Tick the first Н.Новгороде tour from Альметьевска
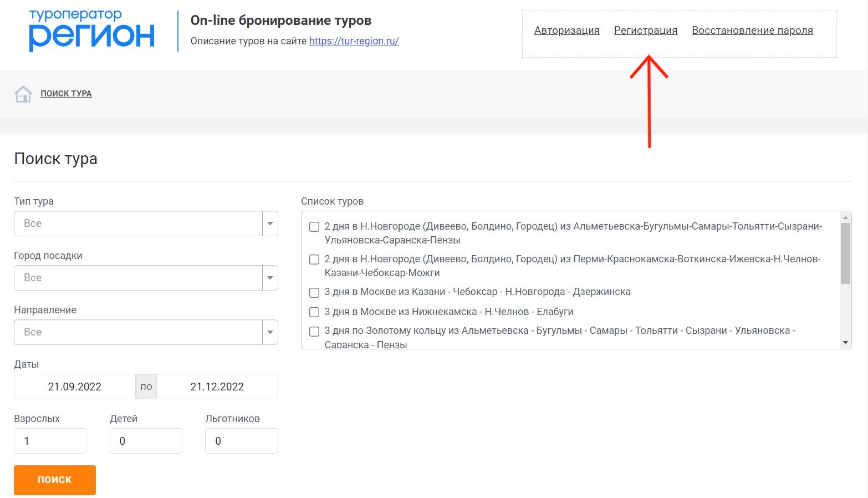The height and width of the screenshot is (498, 868). [314, 227]
